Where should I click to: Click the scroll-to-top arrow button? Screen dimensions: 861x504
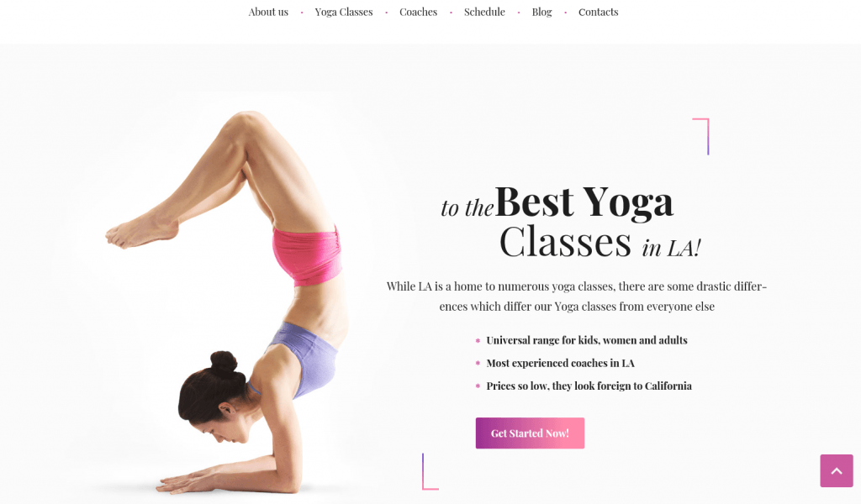point(837,470)
